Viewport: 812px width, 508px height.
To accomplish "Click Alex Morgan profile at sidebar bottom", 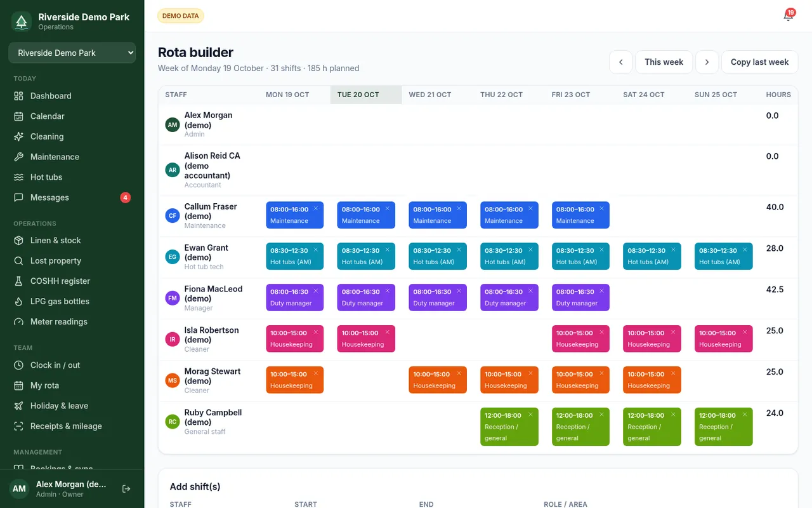I will point(62,489).
